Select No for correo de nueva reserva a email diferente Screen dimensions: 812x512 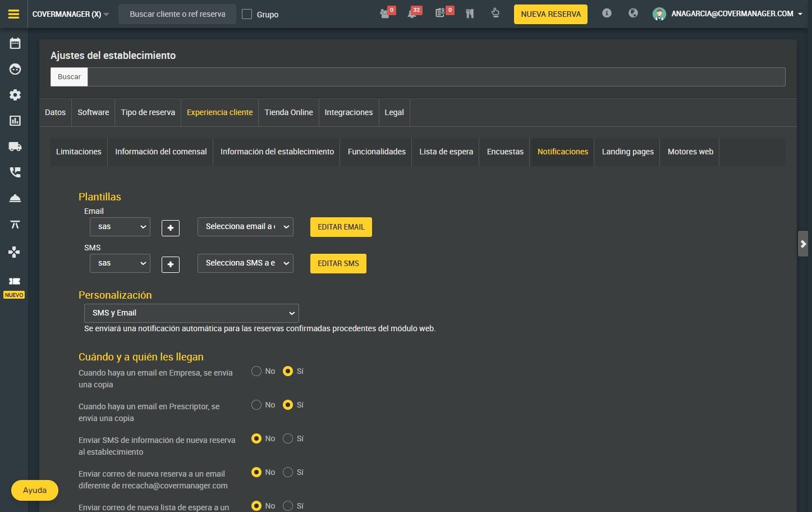256,472
